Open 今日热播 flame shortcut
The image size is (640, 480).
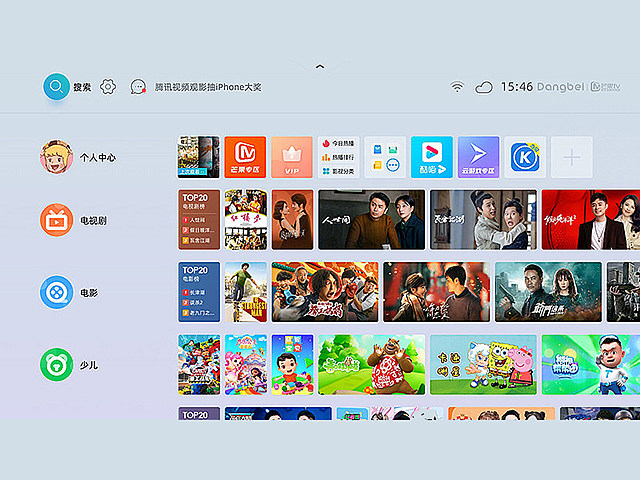click(x=339, y=143)
